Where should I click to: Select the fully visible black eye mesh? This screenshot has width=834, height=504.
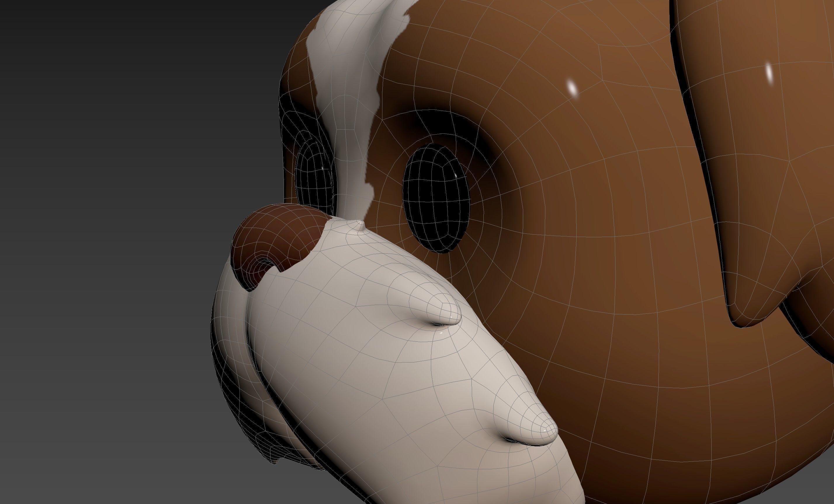[436, 198]
